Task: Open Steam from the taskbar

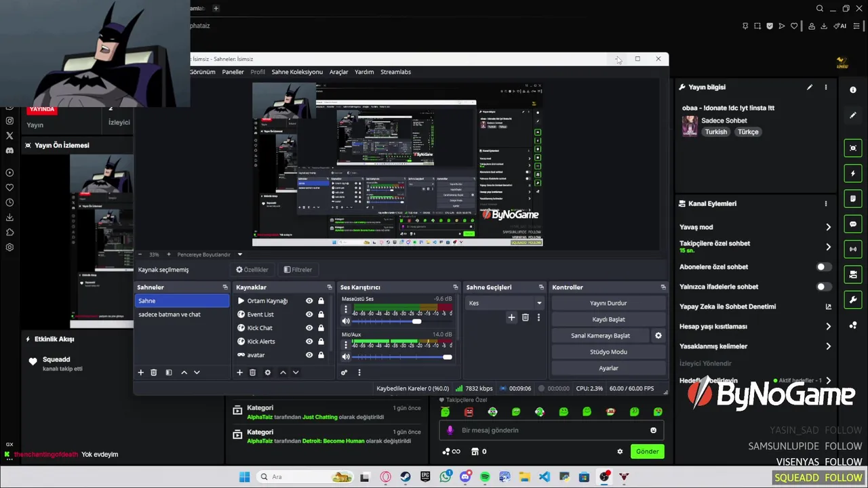Action: point(406,477)
